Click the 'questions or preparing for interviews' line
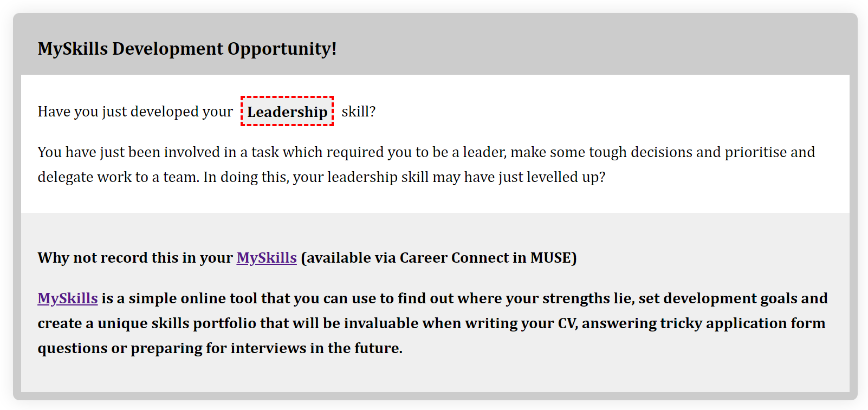The width and height of the screenshot is (868, 410). click(220, 348)
